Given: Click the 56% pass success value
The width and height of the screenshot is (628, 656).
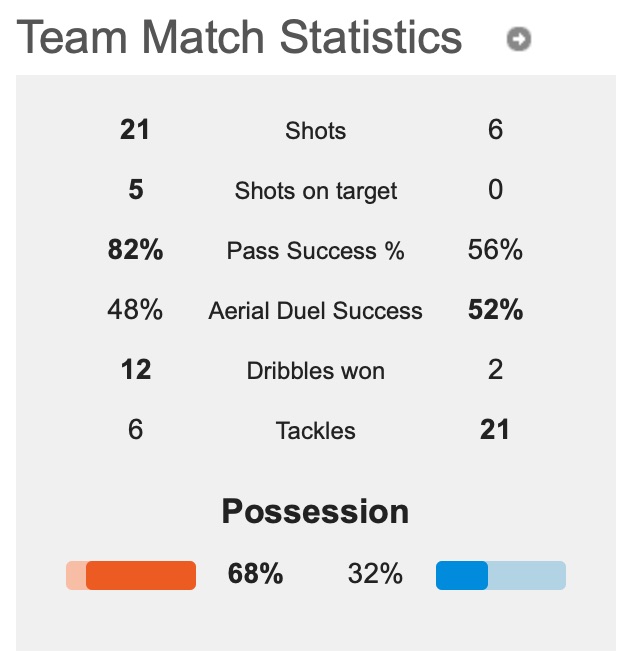Looking at the screenshot, I should 495,249.
